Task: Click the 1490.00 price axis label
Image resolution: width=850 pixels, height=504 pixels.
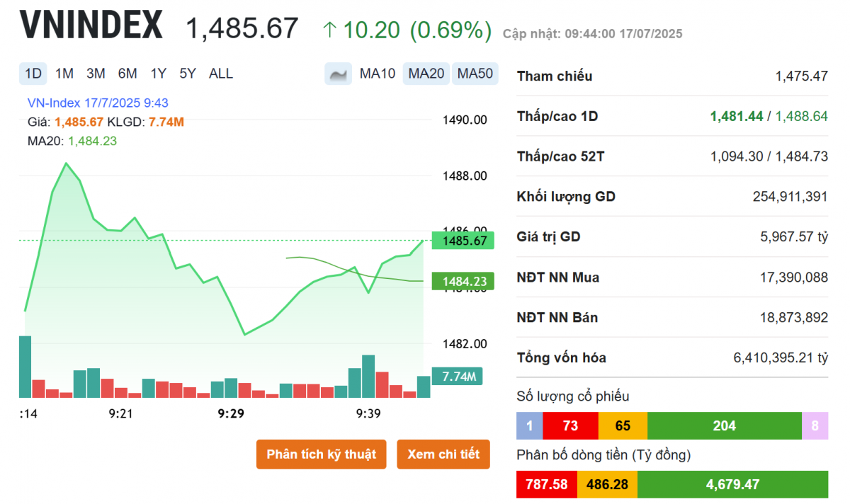Action: (465, 120)
